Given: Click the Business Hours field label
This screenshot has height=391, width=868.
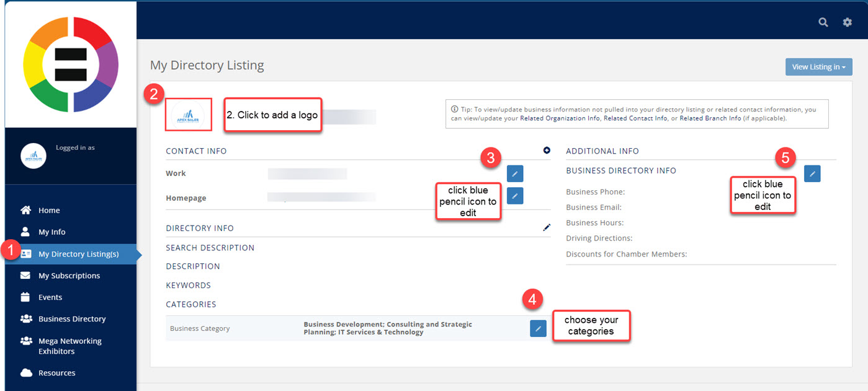Looking at the screenshot, I should [x=595, y=223].
